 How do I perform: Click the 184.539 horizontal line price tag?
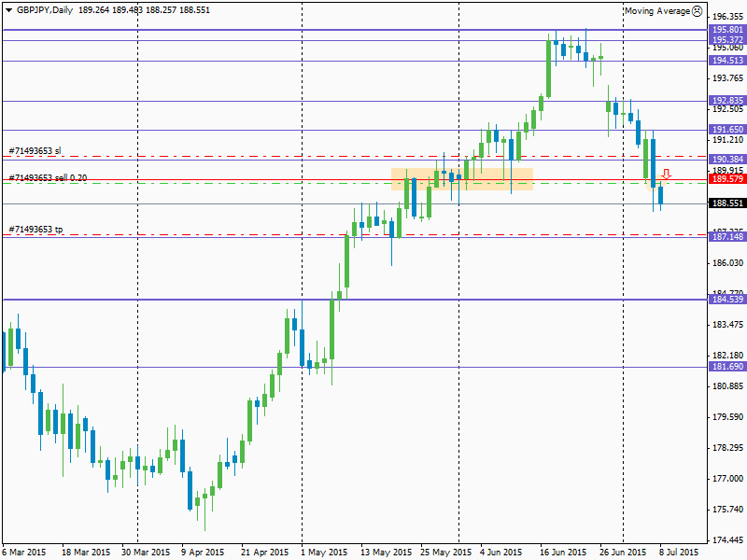click(727, 300)
